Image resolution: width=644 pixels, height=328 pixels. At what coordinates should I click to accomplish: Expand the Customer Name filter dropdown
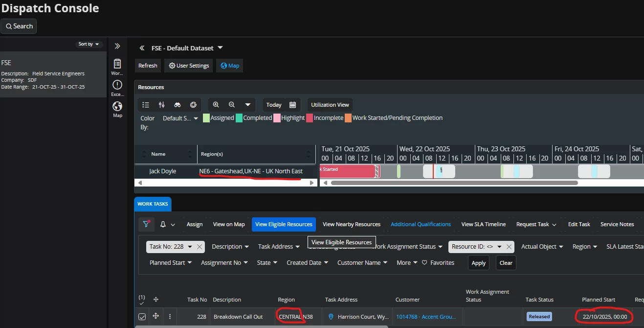point(362,263)
